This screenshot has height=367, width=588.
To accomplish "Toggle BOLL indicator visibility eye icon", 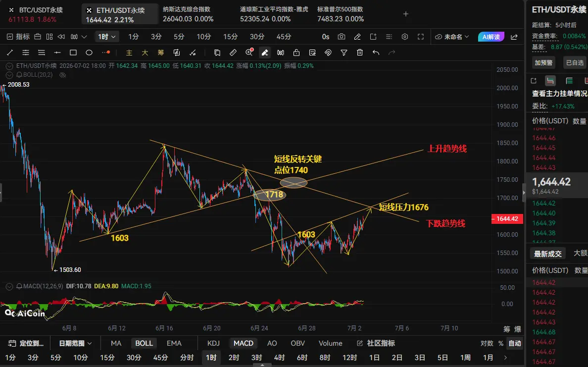I will [63, 75].
